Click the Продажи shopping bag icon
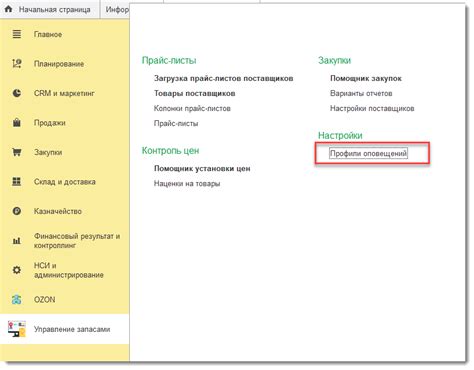Image resolution: width=474 pixels, height=370 pixels. (17, 122)
